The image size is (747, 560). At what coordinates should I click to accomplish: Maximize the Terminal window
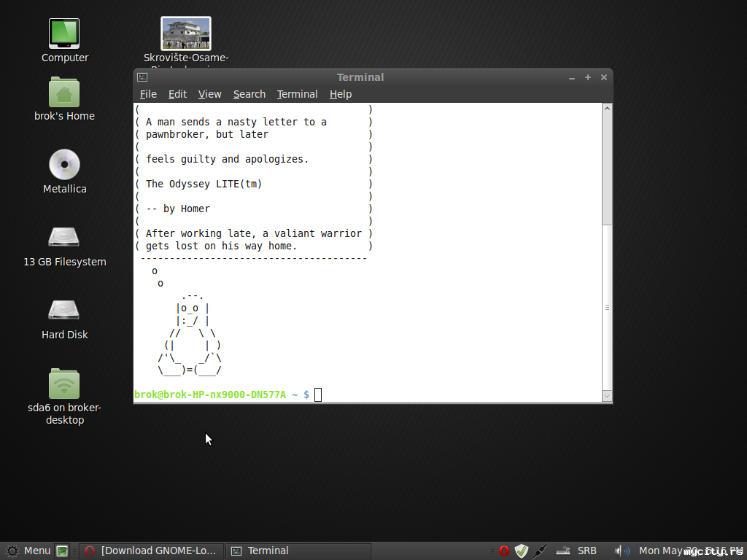click(588, 77)
